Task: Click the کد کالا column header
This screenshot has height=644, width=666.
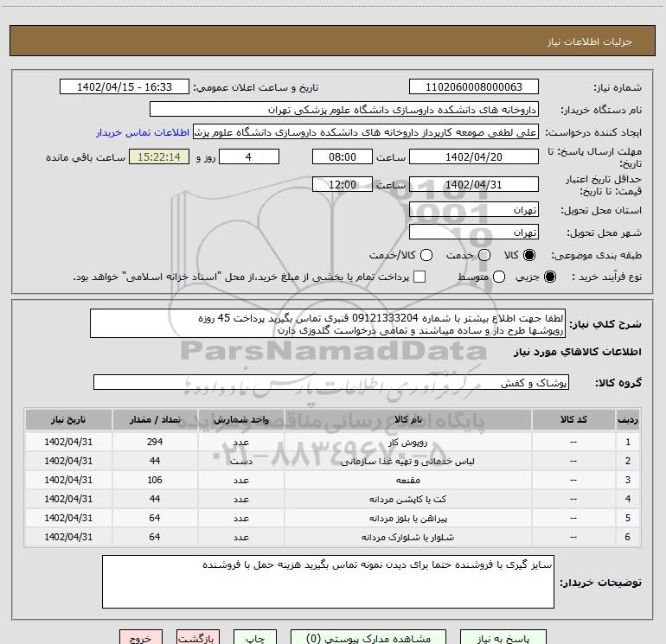Action: click(573, 419)
